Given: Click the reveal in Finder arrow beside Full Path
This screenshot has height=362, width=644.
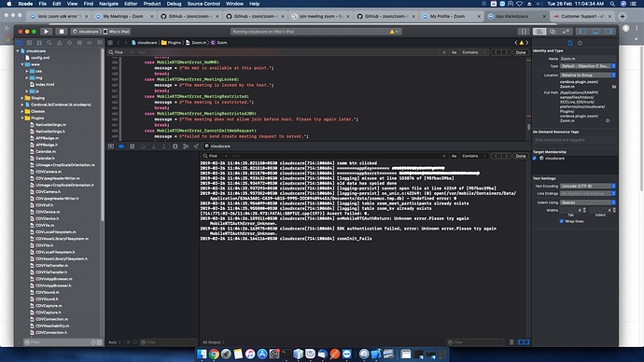Looking at the screenshot, I should [x=608, y=120].
